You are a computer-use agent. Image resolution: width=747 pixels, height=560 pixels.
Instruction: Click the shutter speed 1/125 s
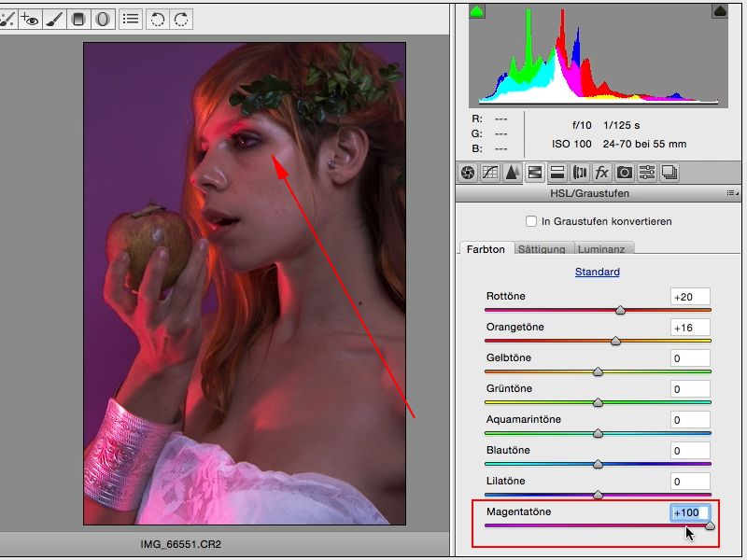622,126
